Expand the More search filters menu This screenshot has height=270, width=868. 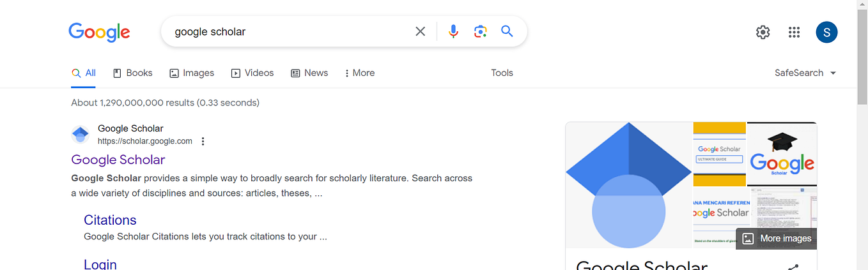359,73
